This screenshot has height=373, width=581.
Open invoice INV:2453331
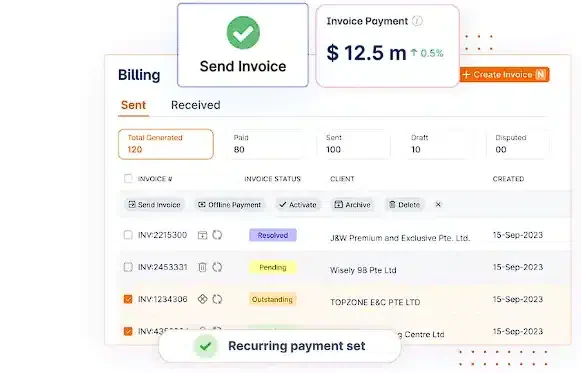[x=162, y=267]
